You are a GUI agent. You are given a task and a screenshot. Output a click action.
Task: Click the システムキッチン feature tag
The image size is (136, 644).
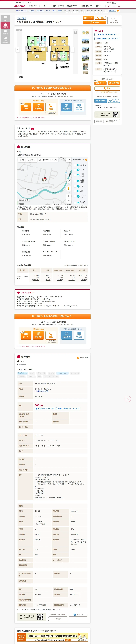(62, 373)
